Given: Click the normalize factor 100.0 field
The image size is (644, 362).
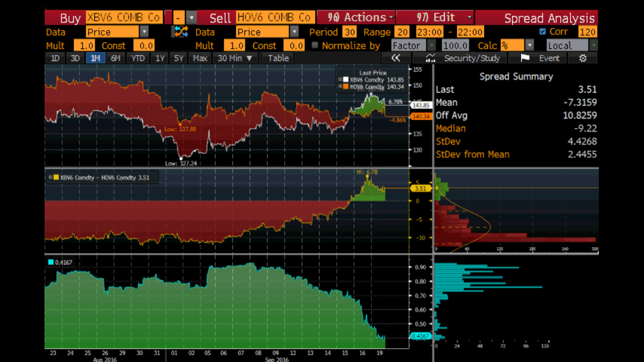Looking at the screenshot, I should click(x=455, y=45).
